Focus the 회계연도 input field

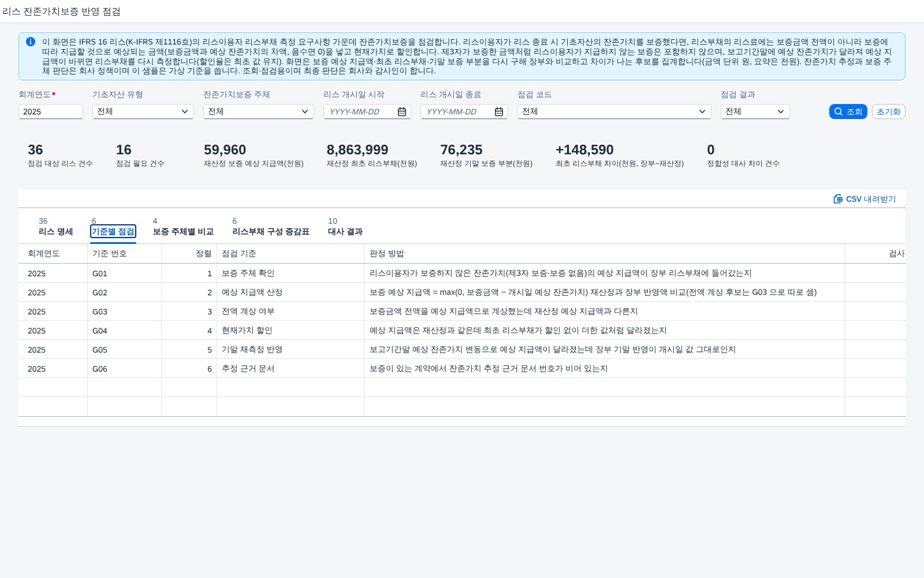[x=51, y=112]
